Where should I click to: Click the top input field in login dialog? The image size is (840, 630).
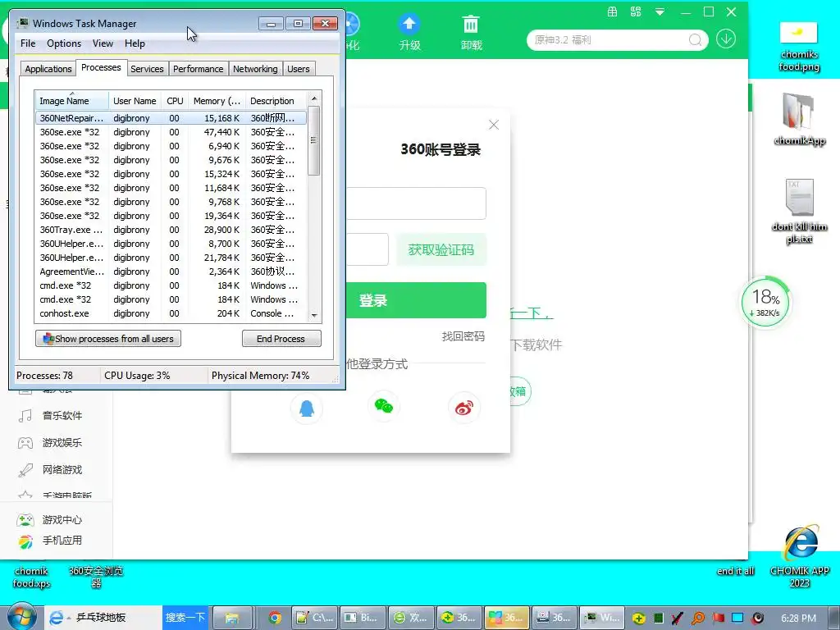pyautogui.click(x=416, y=203)
